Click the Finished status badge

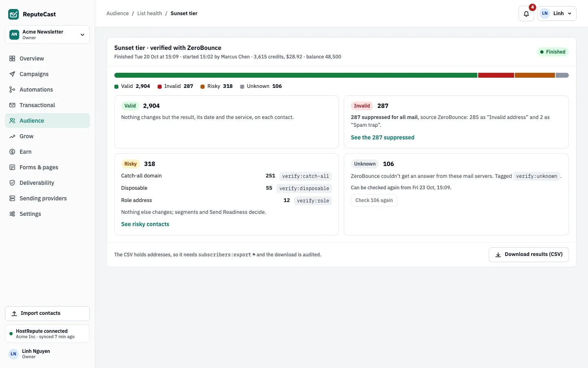pyautogui.click(x=553, y=52)
